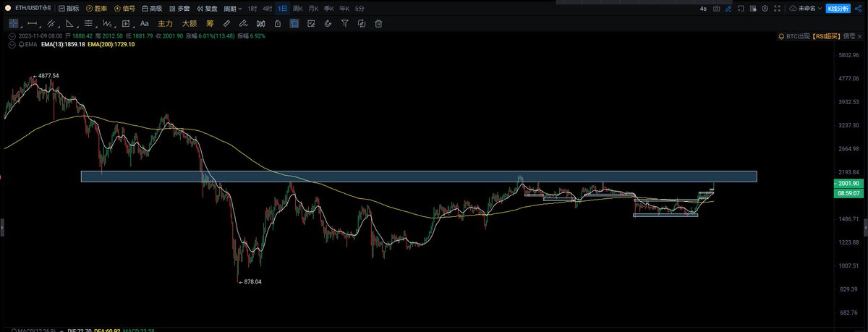Toggle the highlighted blue frame tool
Viewport: 868px width, 332px height.
coord(294,24)
